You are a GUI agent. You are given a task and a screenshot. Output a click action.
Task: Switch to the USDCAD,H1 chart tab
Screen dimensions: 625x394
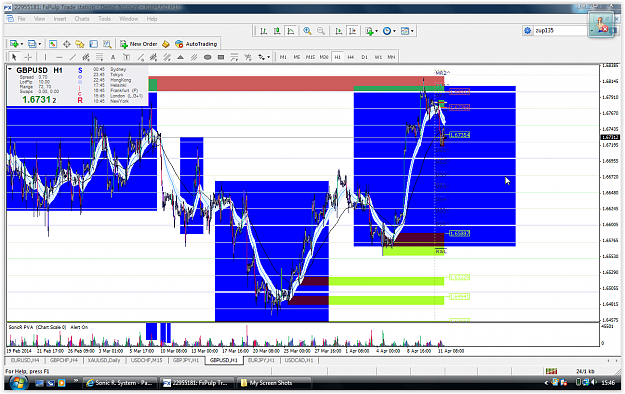(x=300, y=360)
